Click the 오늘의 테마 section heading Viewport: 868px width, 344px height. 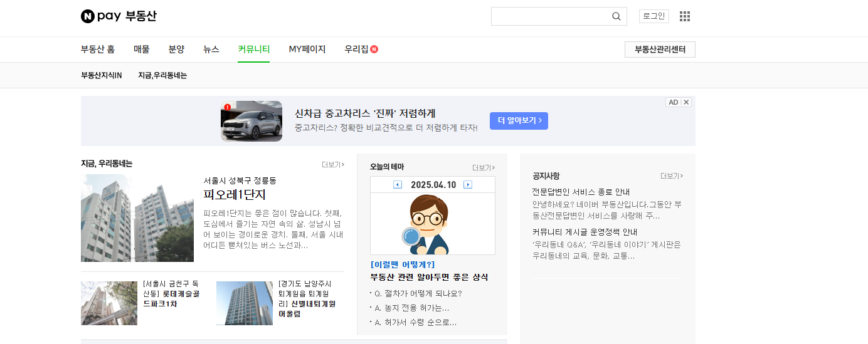(387, 167)
